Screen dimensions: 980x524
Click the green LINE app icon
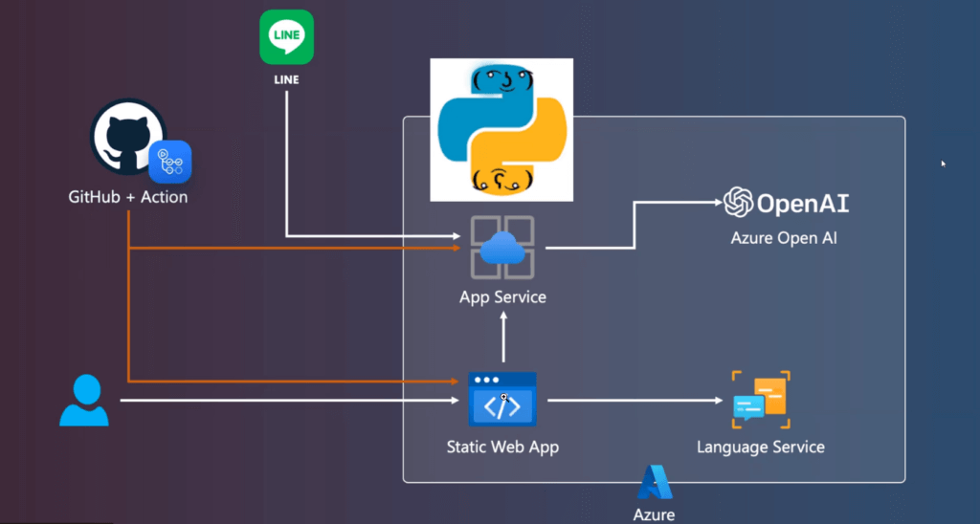tap(287, 37)
